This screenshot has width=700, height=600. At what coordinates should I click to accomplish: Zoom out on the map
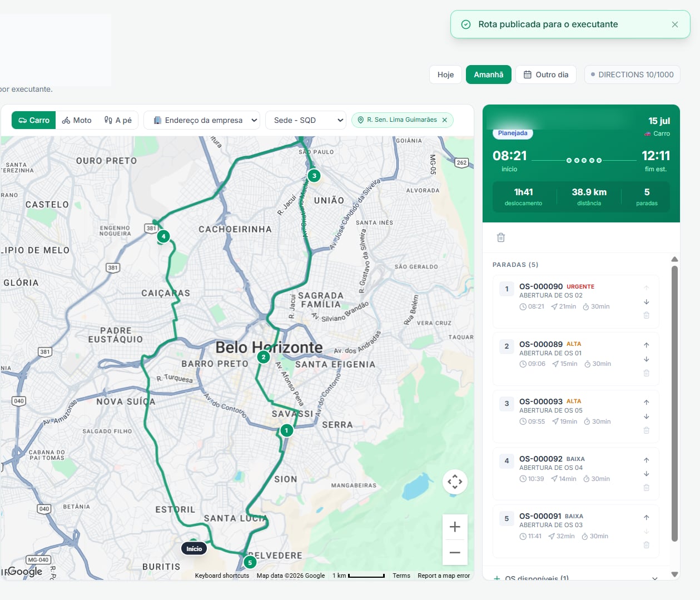455,552
